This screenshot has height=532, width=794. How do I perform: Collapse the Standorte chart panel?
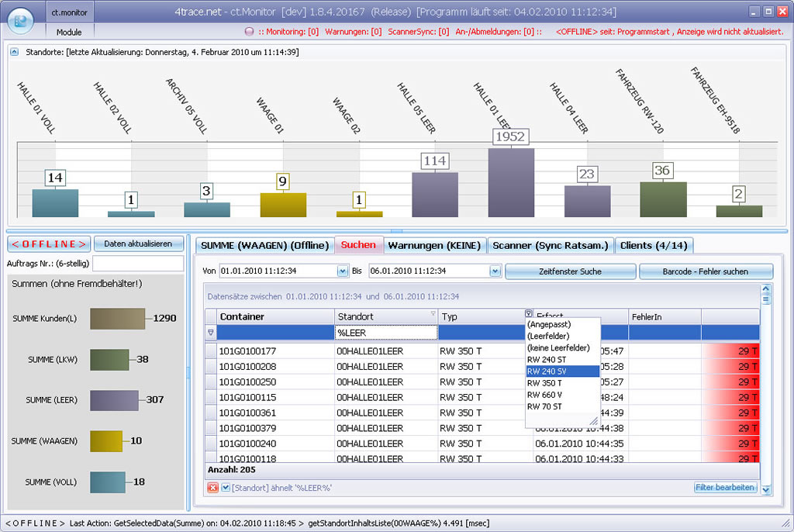[x=15, y=52]
